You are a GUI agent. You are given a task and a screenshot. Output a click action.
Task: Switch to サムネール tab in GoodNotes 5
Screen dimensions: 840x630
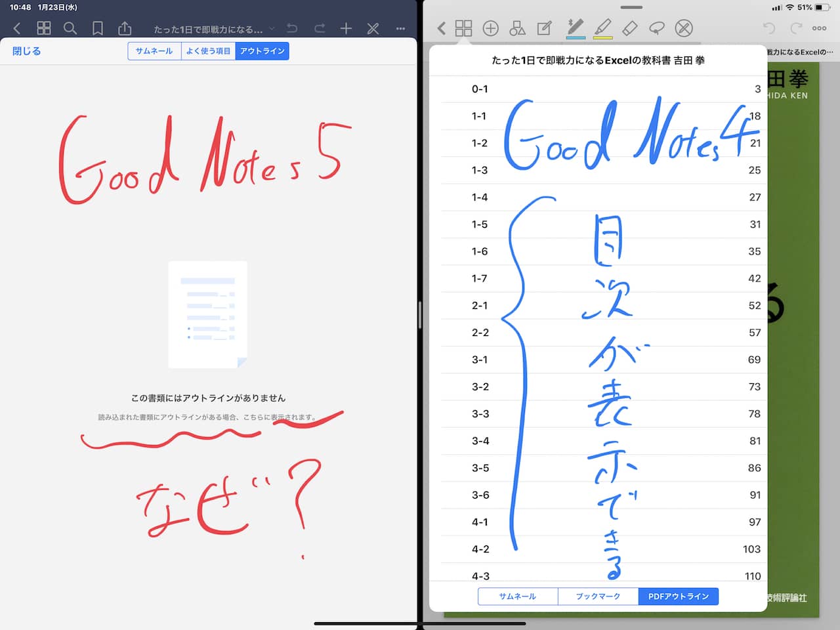pos(154,51)
